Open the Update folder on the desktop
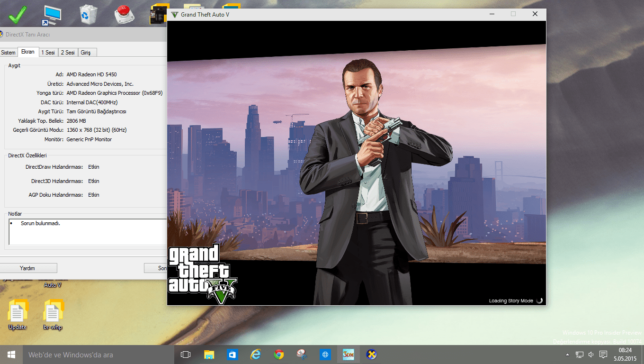The width and height of the screenshot is (644, 364). click(18, 314)
